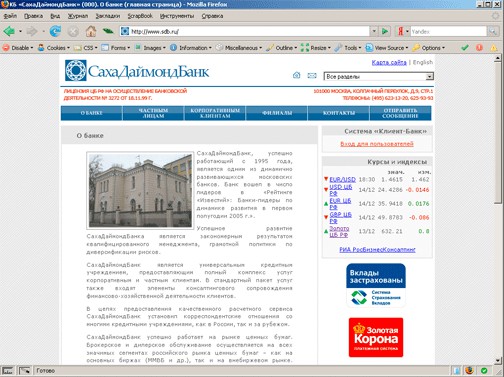Open the Disable menu in developer toolbar
504x377 pixels.
click(18, 48)
